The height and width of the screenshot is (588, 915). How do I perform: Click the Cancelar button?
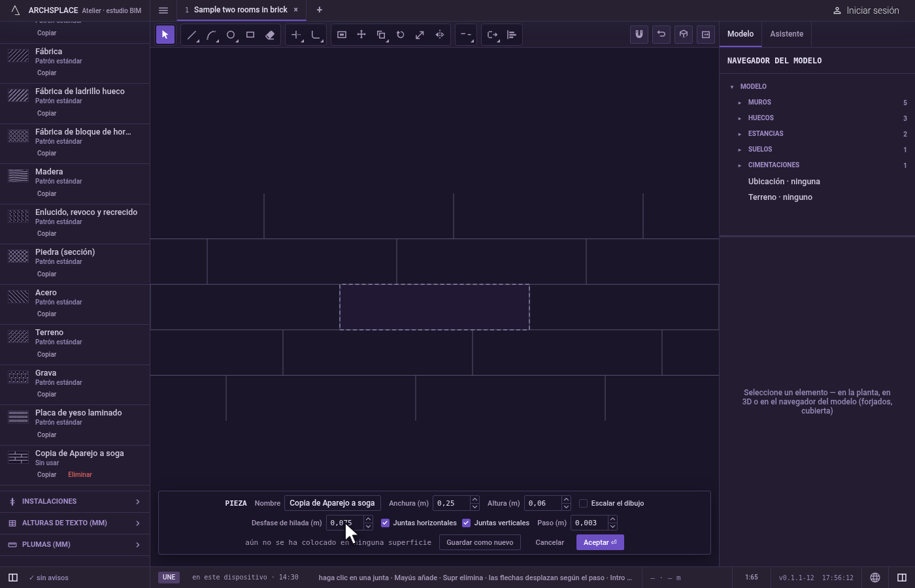pyautogui.click(x=550, y=542)
